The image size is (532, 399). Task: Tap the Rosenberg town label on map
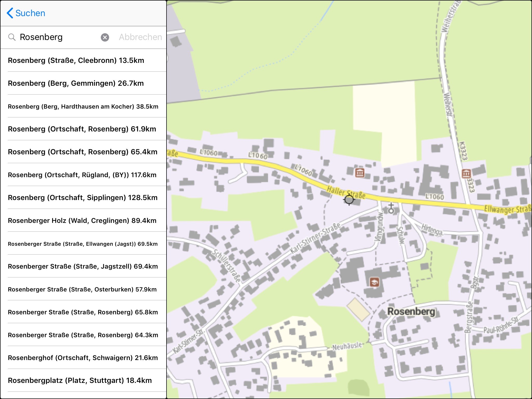[411, 311]
